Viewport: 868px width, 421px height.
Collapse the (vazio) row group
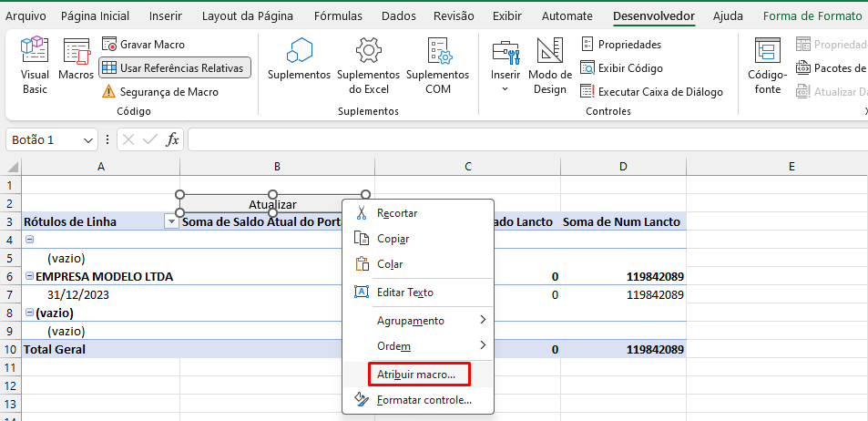click(x=28, y=313)
